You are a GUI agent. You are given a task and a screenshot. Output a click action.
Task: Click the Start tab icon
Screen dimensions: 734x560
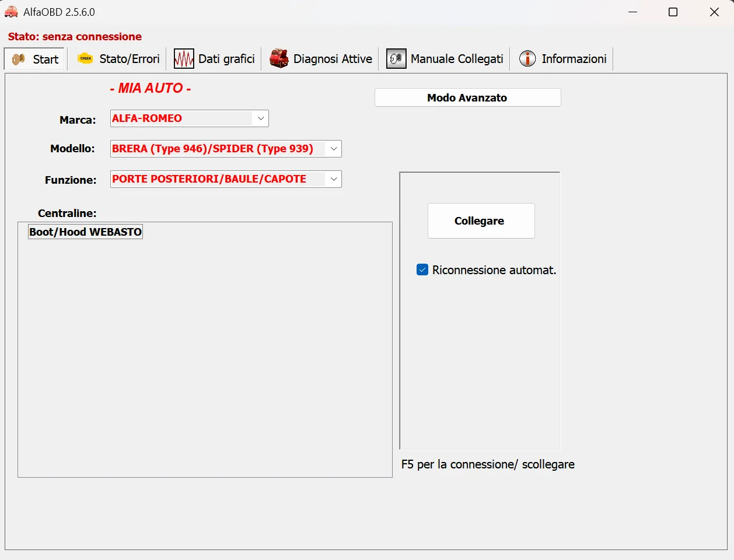[x=19, y=59]
